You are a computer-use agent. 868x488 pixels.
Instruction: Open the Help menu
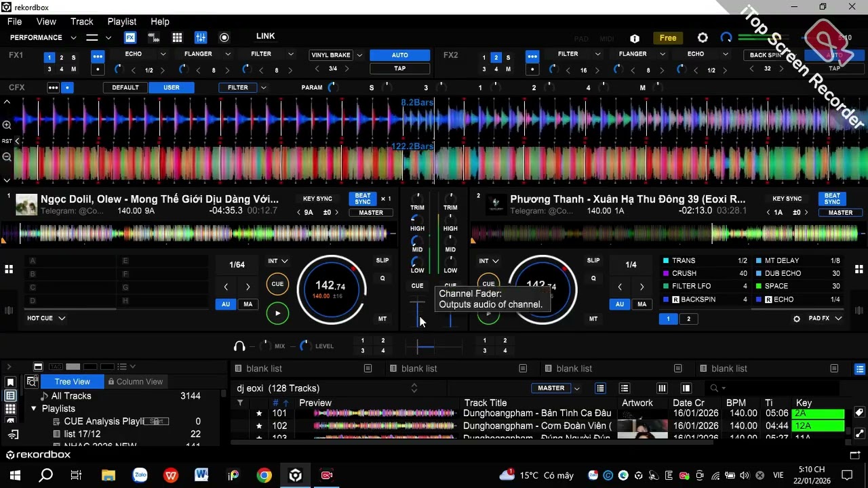coord(160,22)
